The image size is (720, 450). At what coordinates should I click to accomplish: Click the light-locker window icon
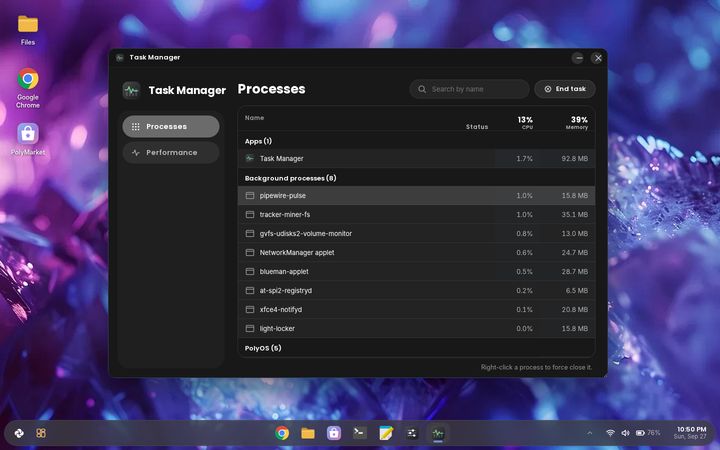tap(250, 328)
